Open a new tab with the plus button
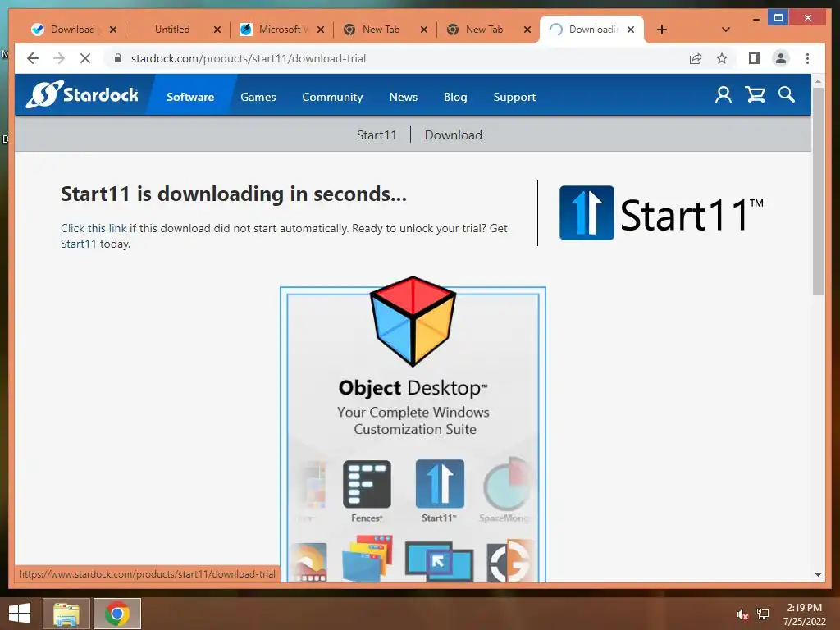Image resolution: width=840 pixels, height=630 pixels. coord(662,30)
